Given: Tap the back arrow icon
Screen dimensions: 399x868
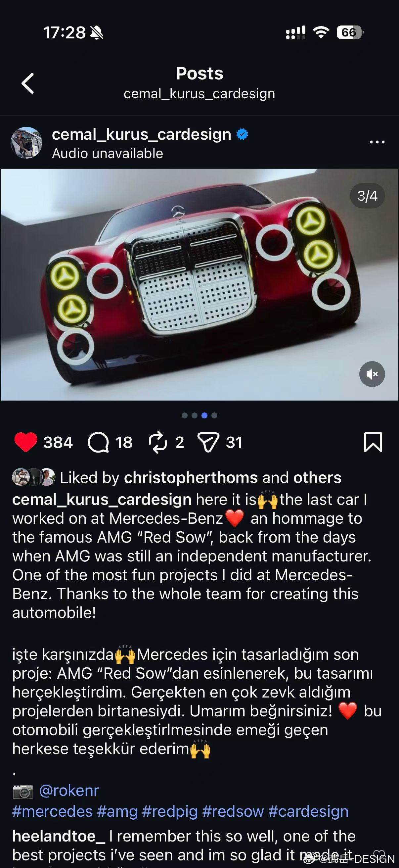Looking at the screenshot, I should (x=27, y=83).
